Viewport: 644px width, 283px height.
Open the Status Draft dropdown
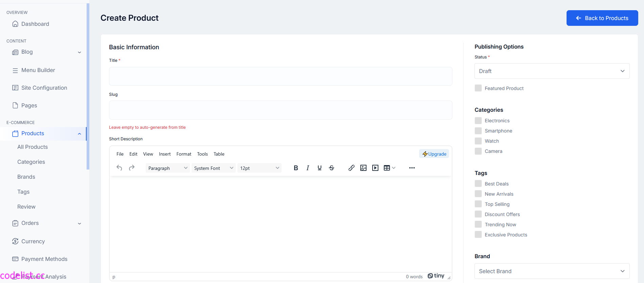[x=552, y=71]
